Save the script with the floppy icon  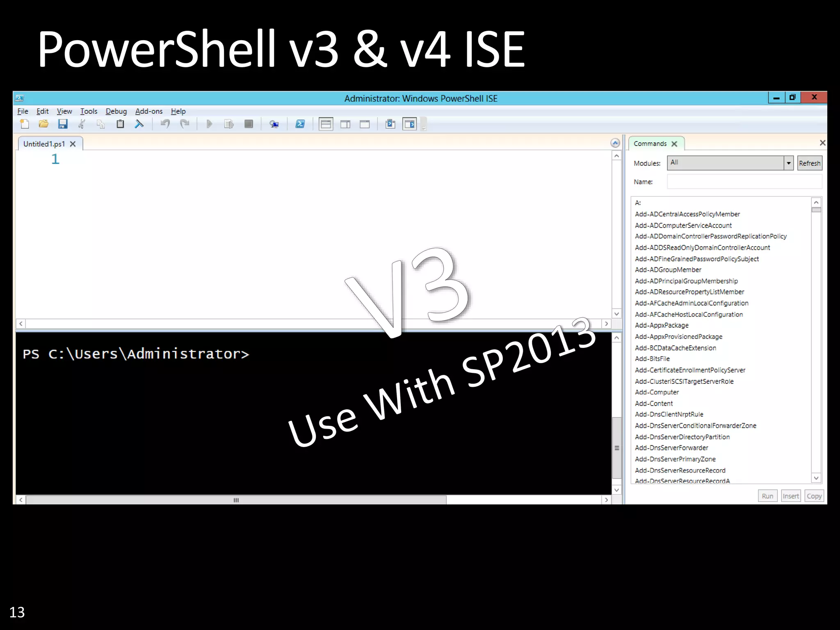tap(63, 124)
